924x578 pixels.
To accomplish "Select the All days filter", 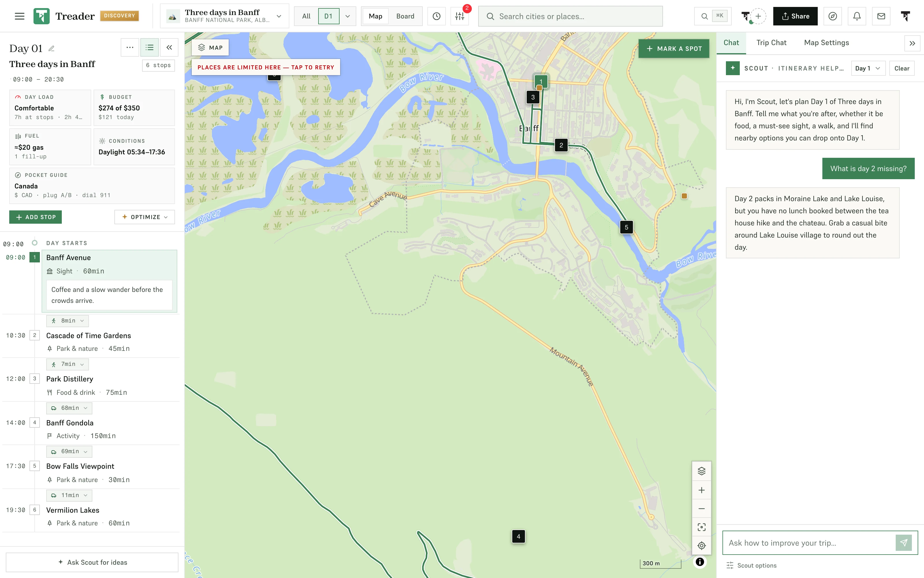I will [306, 16].
